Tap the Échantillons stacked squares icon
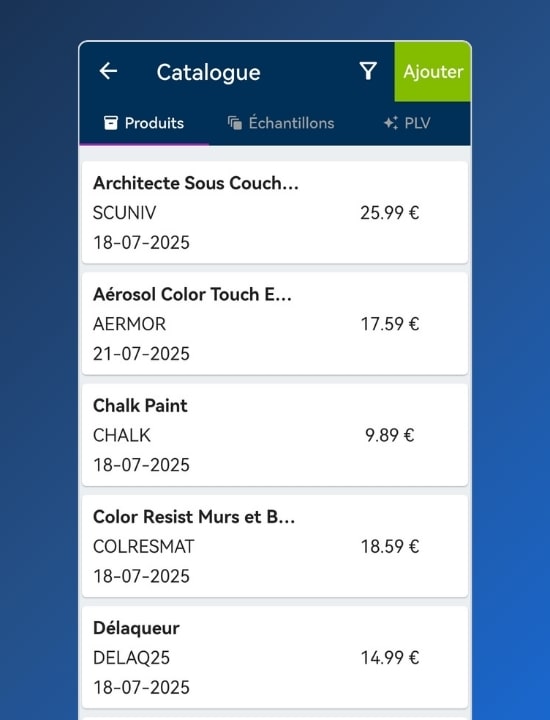Viewport: 550px width, 720px height. 235,123
